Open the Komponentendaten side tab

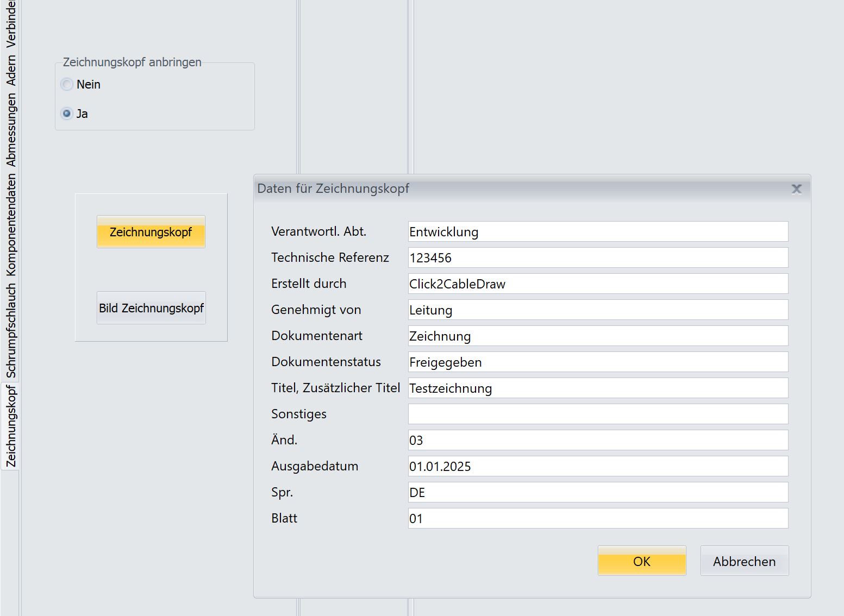tap(11, 225)
